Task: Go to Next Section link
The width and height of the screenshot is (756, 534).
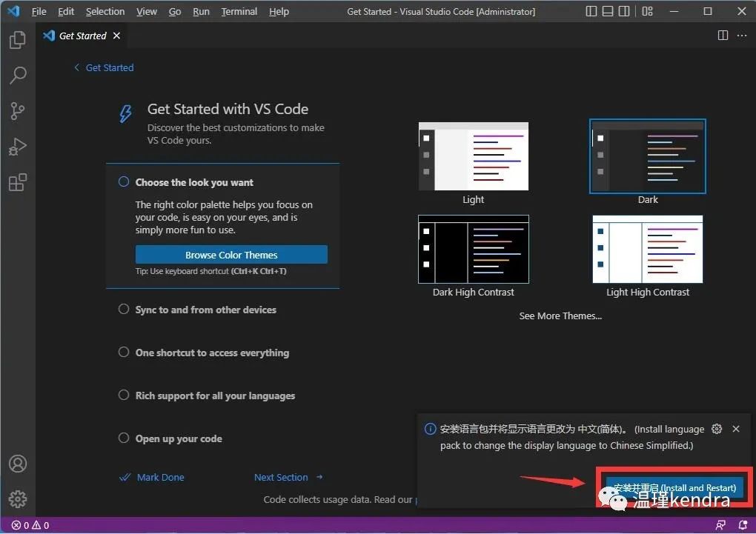Action: click(x=288, y=477)
